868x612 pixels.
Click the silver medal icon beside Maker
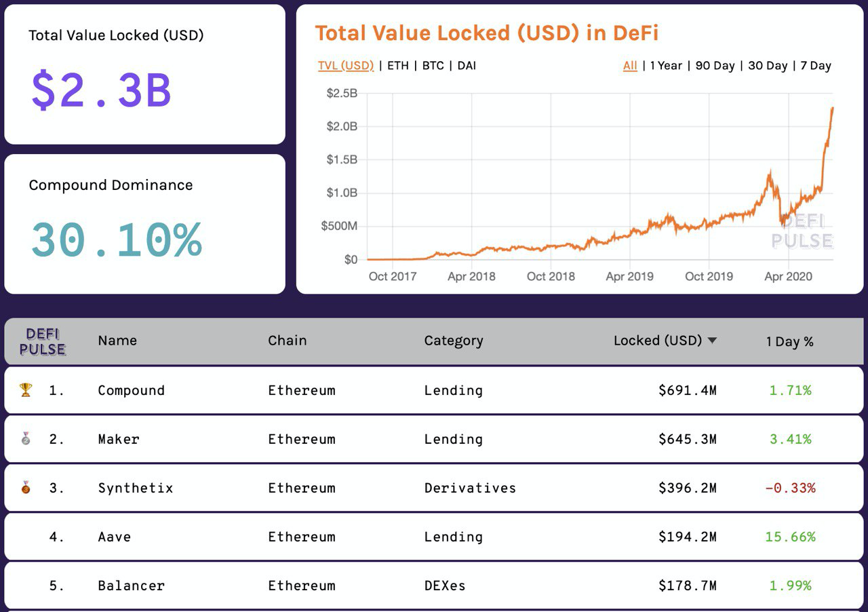pyautogui.click(x=26, y=438)
